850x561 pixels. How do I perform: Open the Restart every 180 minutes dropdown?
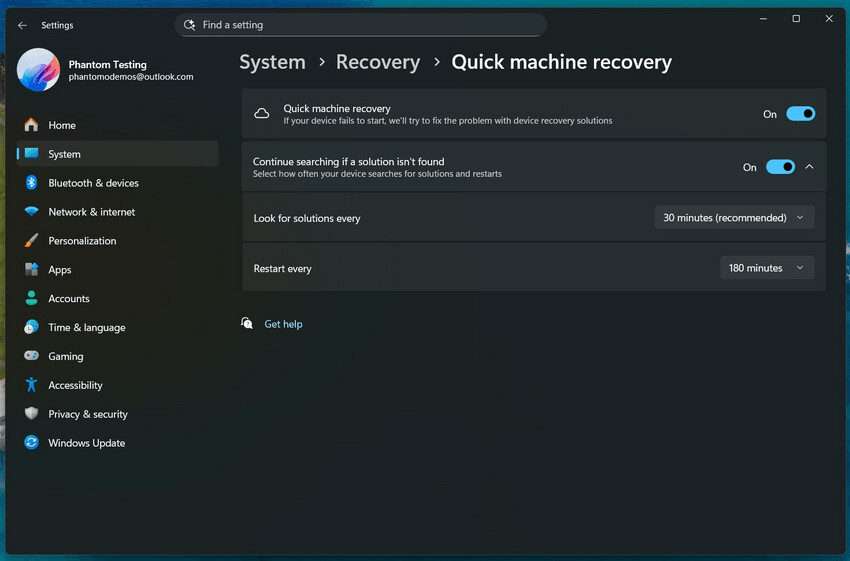[767, 268]
